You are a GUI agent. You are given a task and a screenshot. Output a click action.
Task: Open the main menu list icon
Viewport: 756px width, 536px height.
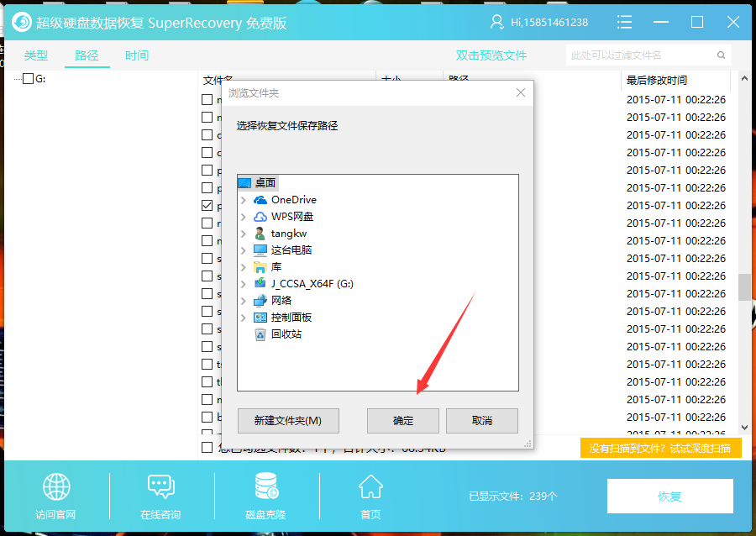point(624,22)
